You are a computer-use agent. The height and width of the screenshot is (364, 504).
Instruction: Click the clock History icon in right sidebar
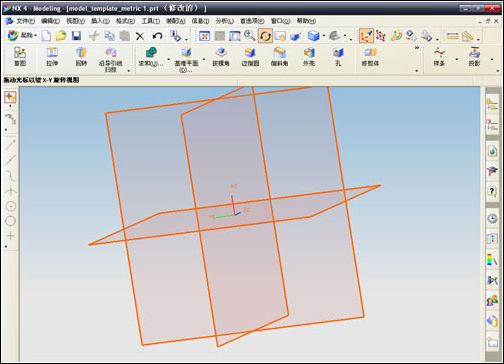(492, 219)
